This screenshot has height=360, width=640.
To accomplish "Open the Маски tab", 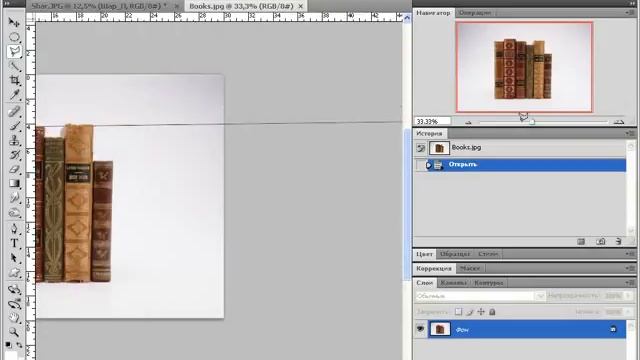I will pyautogui.click(x=470, y=268).
